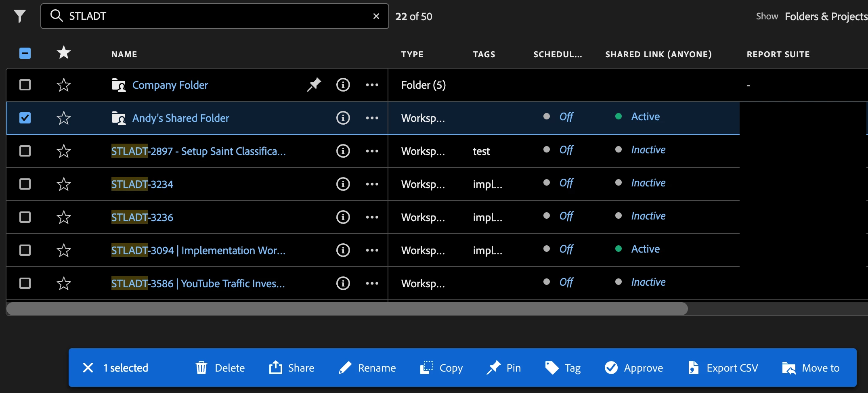Clear the STLADT search with X
Viewport: 868px width, 393px height.
376,16
